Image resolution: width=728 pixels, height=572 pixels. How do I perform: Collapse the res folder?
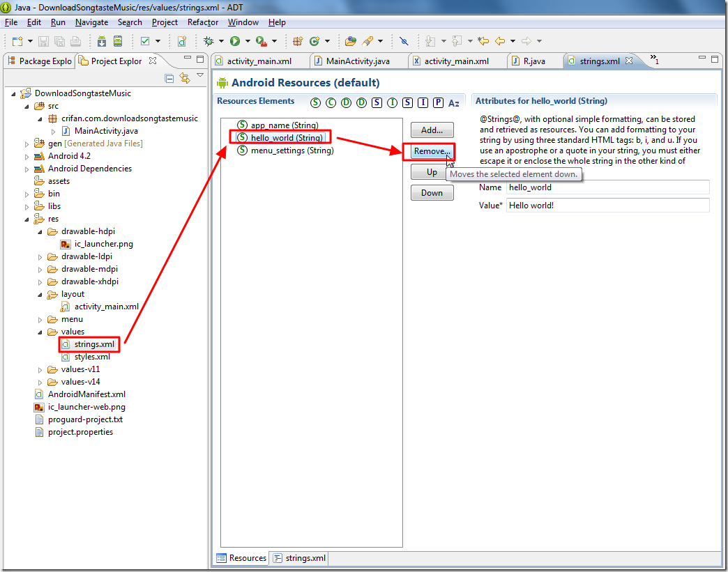(27, 219)
